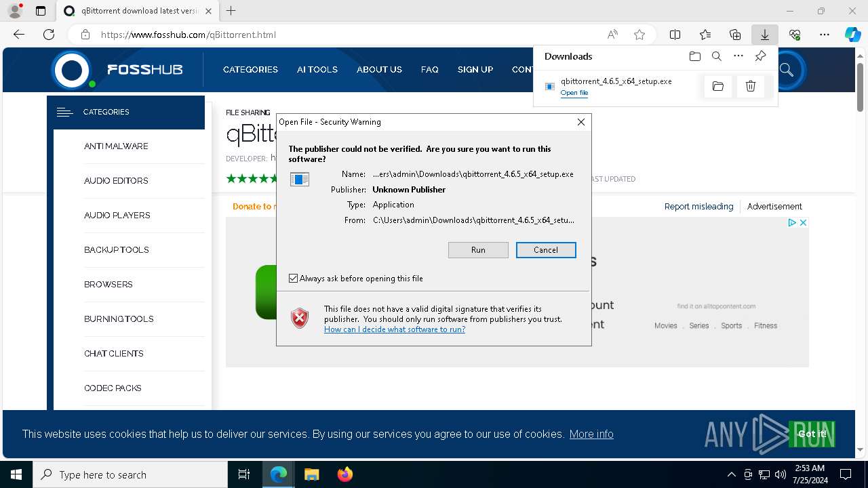The width and height of the screenshot is (868, 488).
Task: Open a new browser tab
Action: pyautogui.click(x=231, y=11)
